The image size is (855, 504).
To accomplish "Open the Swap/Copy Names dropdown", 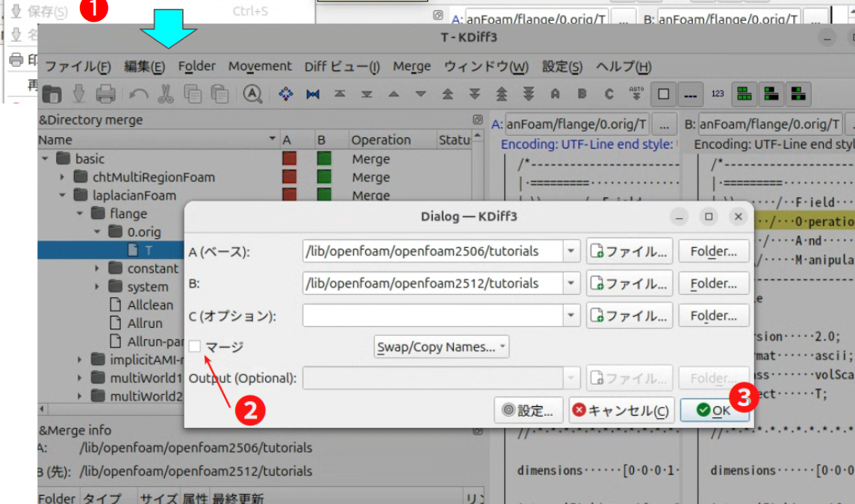I will point(441,346).
